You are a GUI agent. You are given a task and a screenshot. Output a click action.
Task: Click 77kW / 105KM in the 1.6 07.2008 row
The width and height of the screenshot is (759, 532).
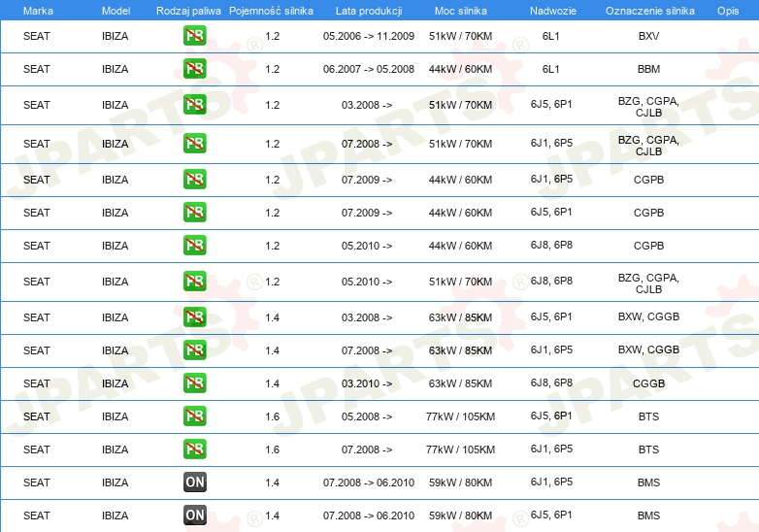pos(460,449)
